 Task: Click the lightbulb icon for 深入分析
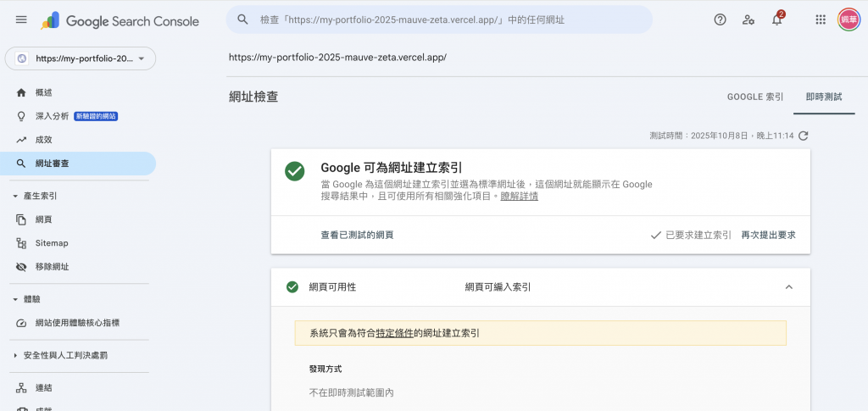21,116
